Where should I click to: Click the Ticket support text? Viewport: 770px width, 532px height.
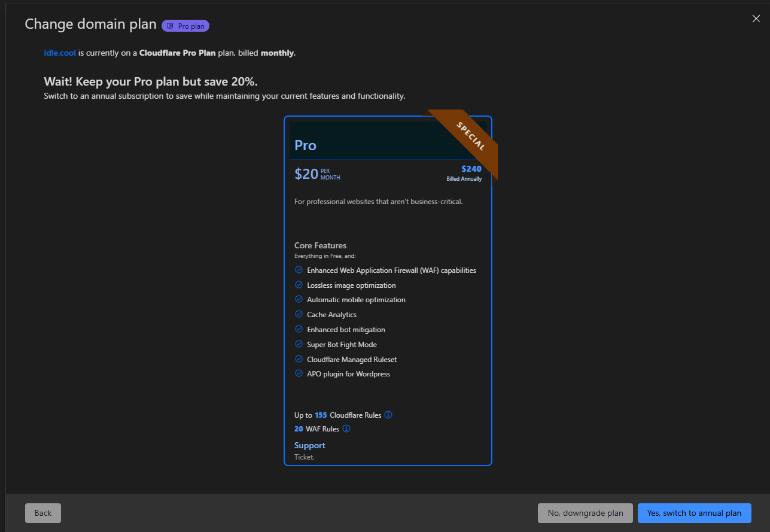click(x=305, y=457)
